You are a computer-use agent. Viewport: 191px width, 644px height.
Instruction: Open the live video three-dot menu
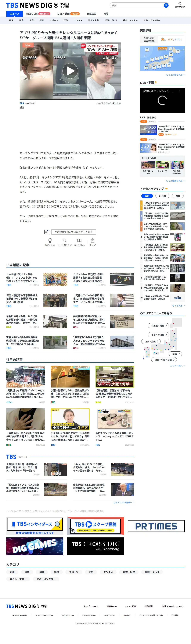point(179,91)
